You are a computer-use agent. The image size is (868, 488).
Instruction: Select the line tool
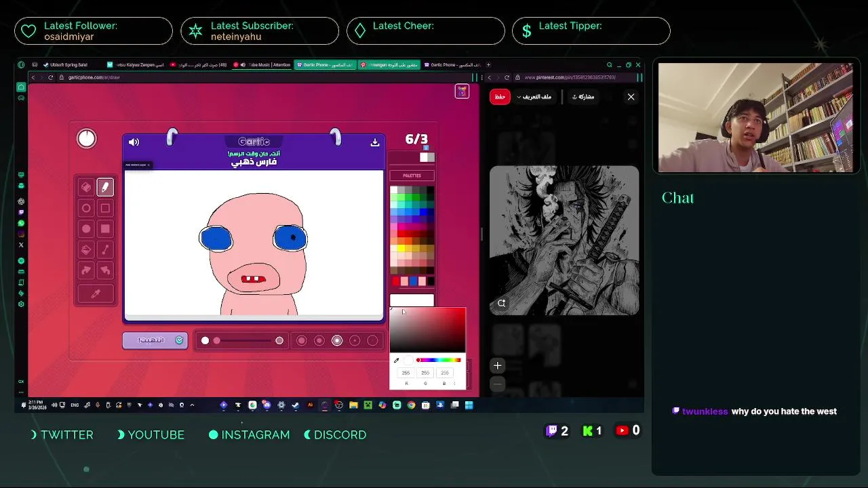[105, 250]
